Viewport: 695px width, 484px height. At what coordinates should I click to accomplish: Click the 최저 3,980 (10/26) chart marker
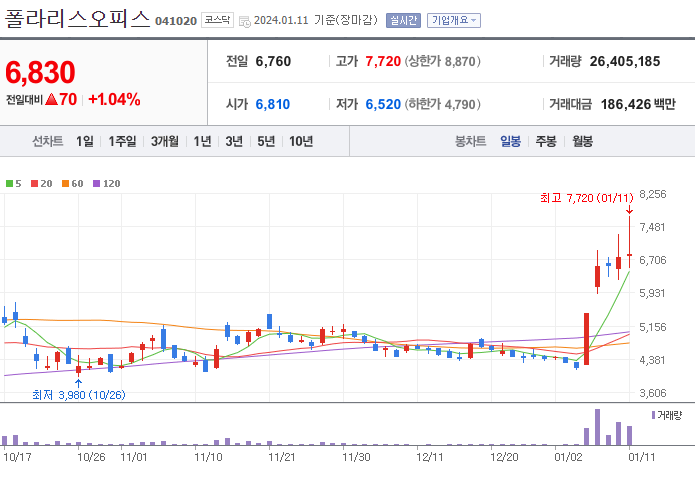(x=79, y=394)
